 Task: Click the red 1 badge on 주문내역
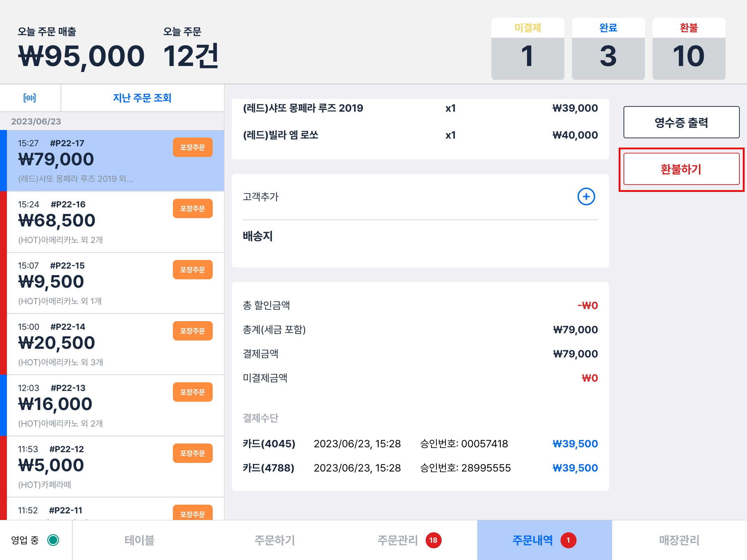(568, 540)
